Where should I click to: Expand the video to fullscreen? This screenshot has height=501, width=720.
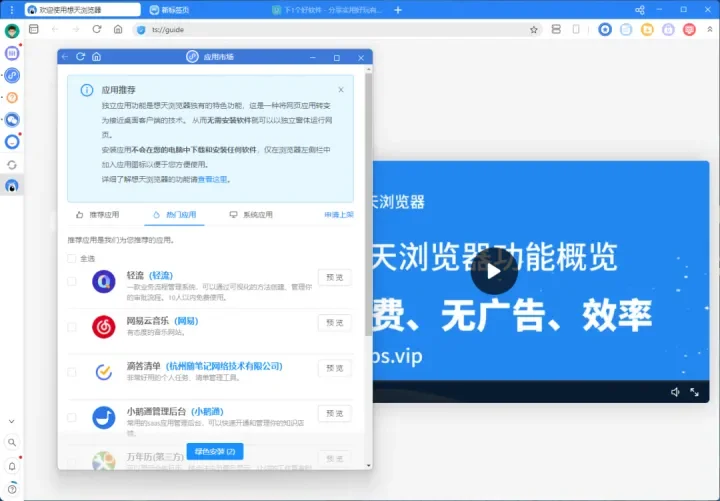click(x=694, y=392)
